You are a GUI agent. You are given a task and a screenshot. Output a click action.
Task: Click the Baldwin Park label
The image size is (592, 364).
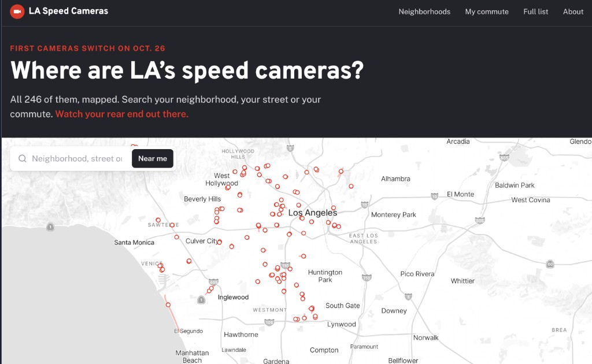(x=515, y=185)
